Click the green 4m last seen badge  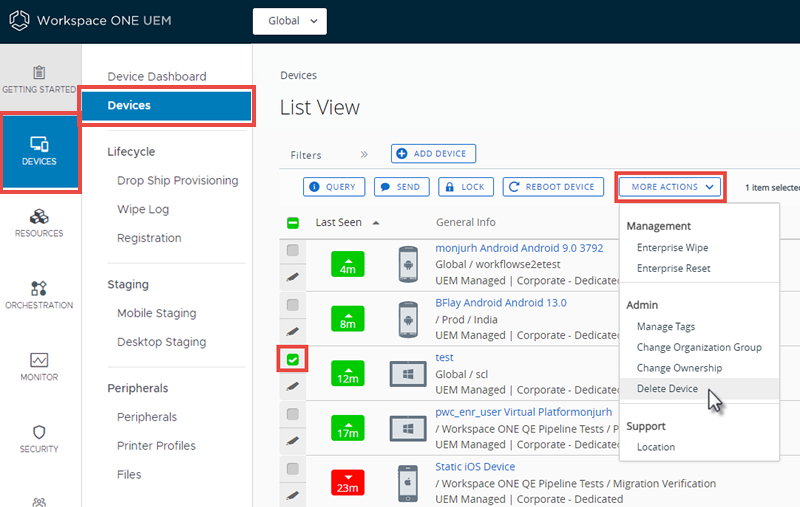(x=347, y=264)
